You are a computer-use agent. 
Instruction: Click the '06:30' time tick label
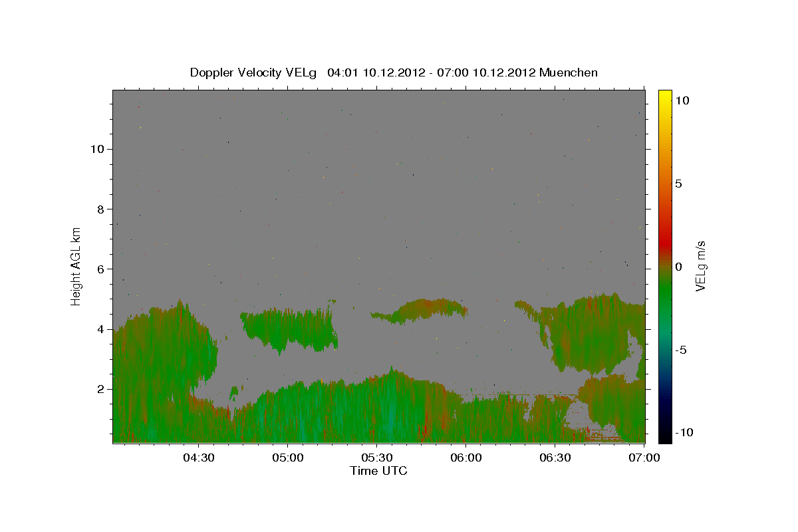coord(555,458)
